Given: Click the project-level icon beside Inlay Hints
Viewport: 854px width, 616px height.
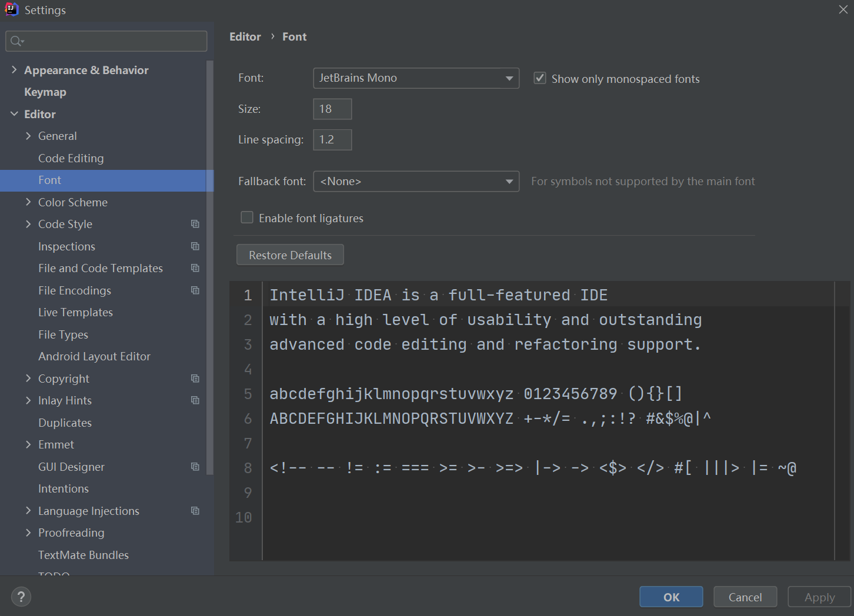Looking at the screenshot, I should click(x=195, y=400).
